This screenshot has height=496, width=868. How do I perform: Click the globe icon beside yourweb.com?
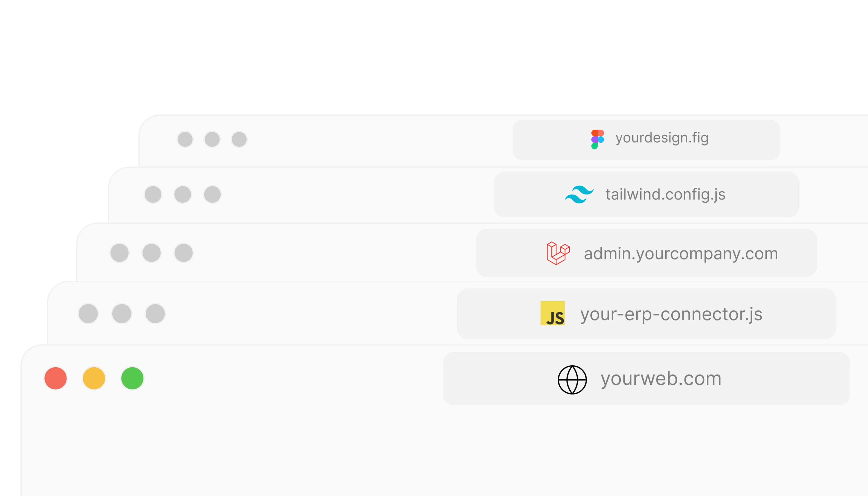572,380
